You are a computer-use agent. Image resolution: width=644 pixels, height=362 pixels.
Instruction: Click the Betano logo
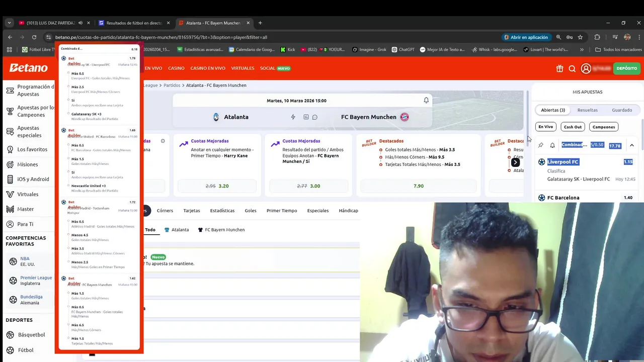pyautogui.click(x=28, y=68)
